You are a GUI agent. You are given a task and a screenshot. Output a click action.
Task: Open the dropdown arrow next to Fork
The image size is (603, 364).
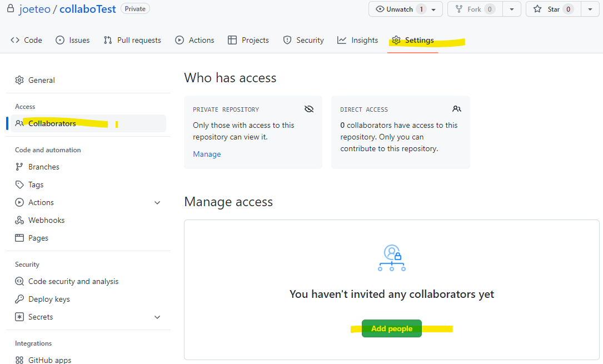(511, 9)
